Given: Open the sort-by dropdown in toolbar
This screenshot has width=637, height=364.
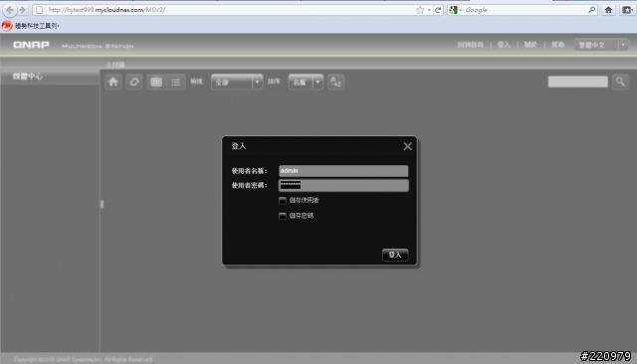Looking at the screenshot, I should tap(306, 83).
